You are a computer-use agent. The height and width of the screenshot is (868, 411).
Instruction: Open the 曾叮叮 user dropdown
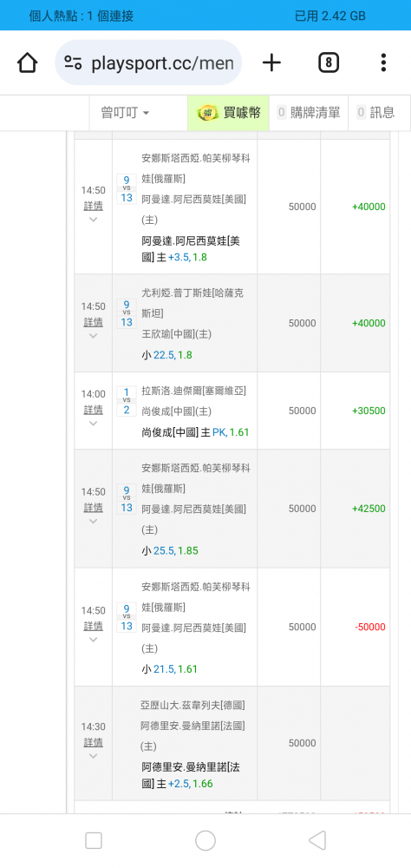pos(126,113)
